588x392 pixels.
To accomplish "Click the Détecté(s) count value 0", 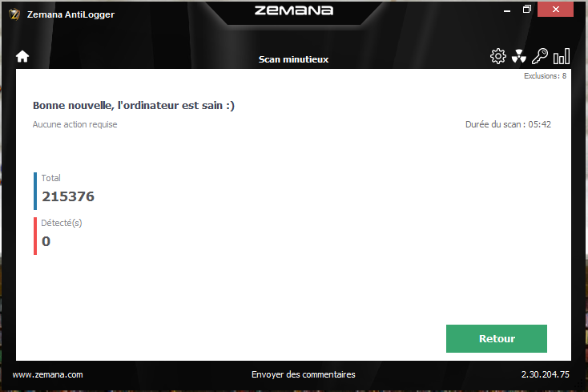I will 46,241.
